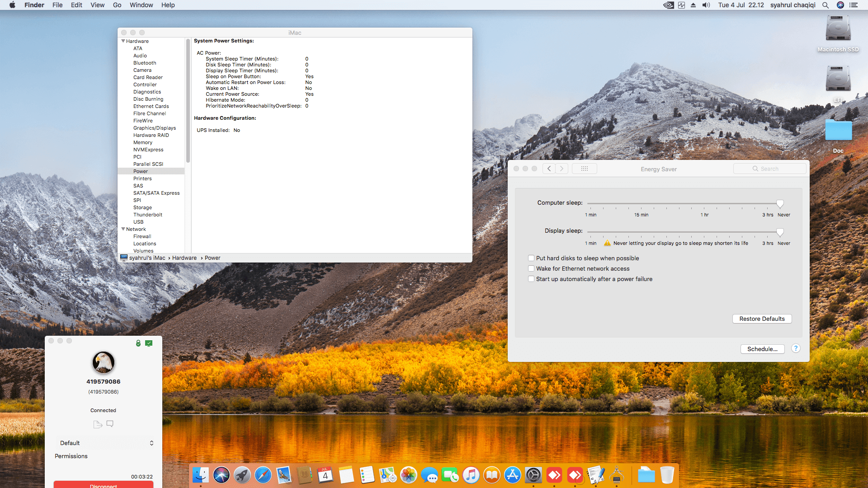This screenshot has height=488, width=868.
Task: Collapse the Network section in System Information
Action: 123,229
